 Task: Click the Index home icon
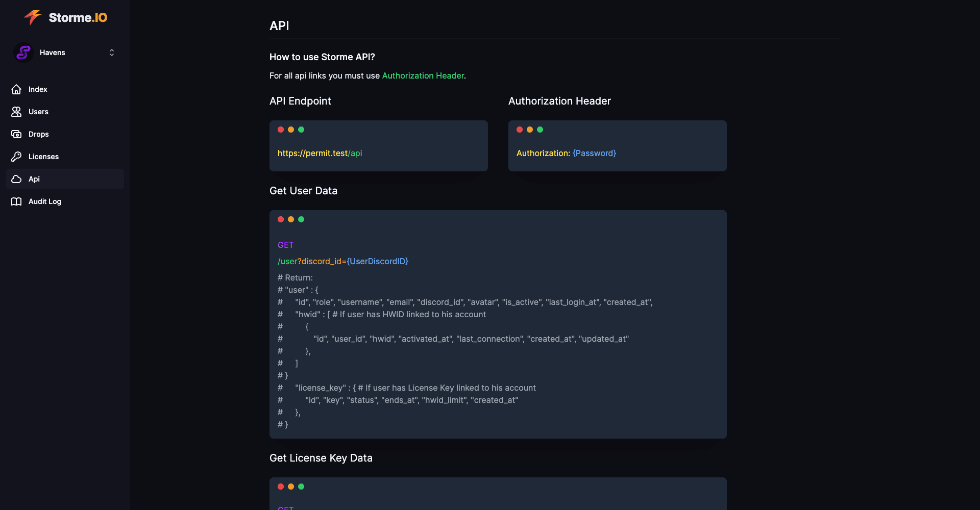pyautogui.click(x=16, y=89)
